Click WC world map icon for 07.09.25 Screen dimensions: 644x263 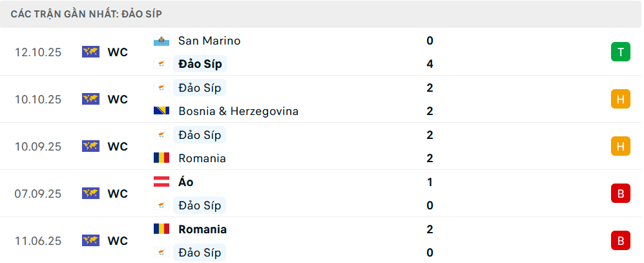coord(90,193)
